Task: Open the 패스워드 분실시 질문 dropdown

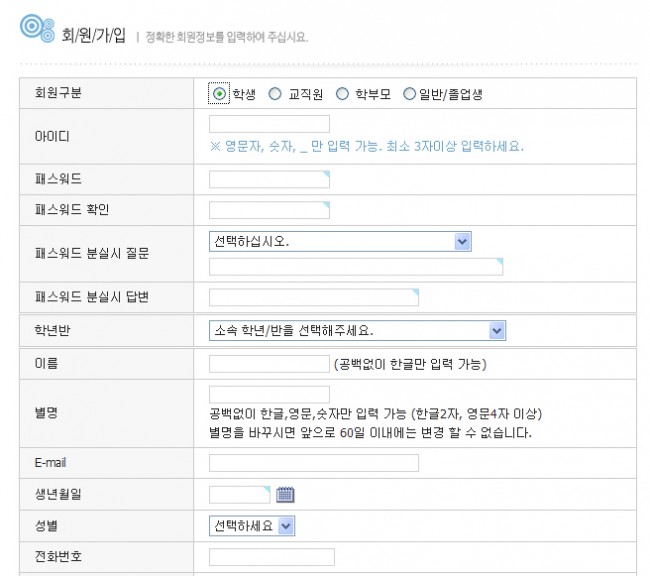Action: click(x=340, y=241)
